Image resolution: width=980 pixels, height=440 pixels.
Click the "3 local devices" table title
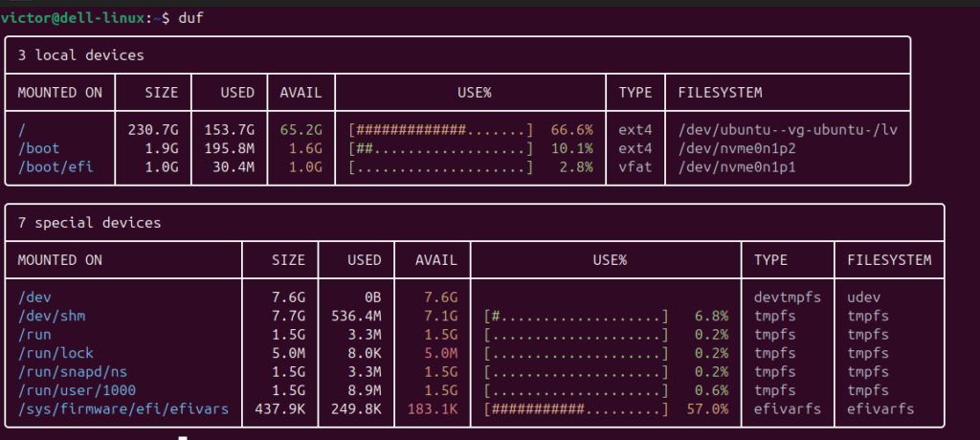80,55
